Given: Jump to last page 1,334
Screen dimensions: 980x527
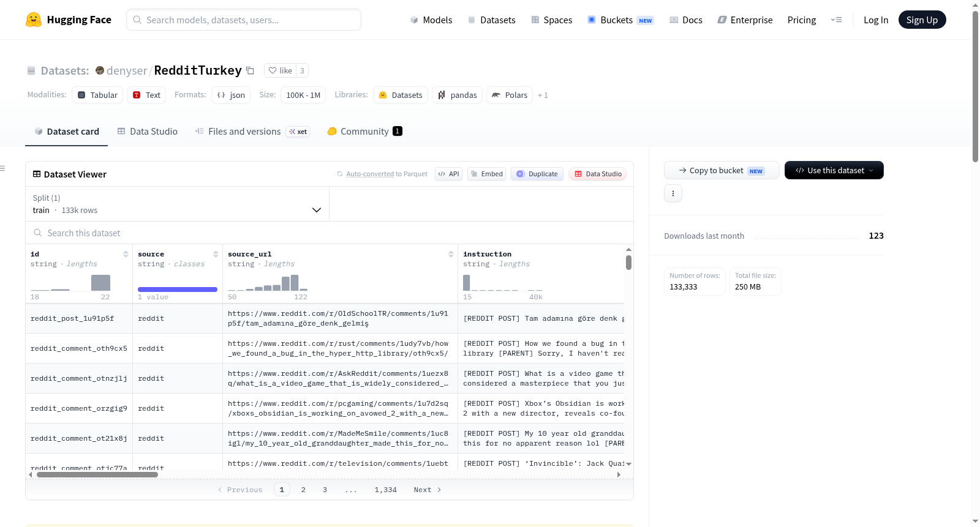Looking at the screenshot, I should point(386,490).
